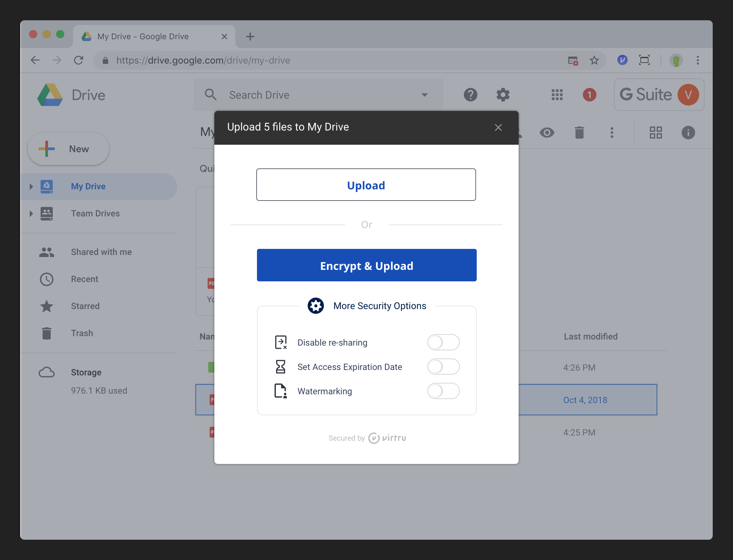Click the Upload button in the dialog
Screen dimensions: 733x560
(x=366, y=185)
